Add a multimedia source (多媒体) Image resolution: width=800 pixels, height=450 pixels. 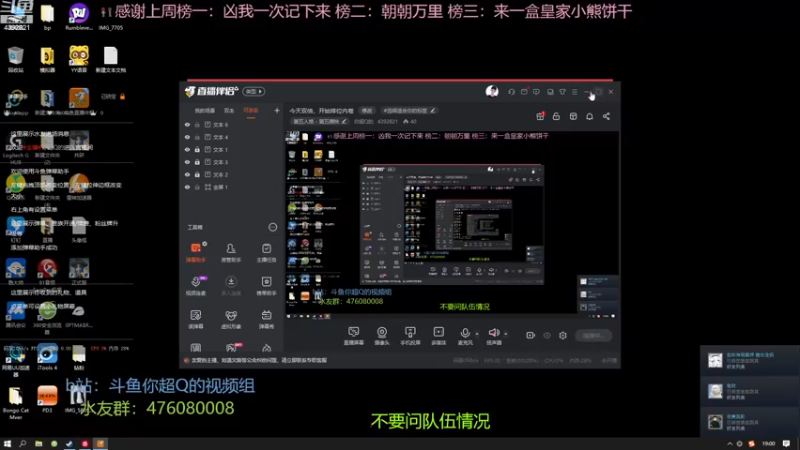(x=439, y=336)
